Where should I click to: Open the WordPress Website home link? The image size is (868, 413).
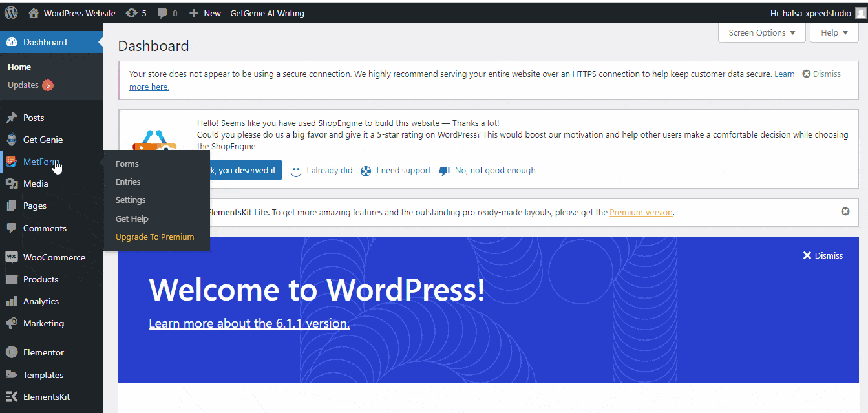72,13
